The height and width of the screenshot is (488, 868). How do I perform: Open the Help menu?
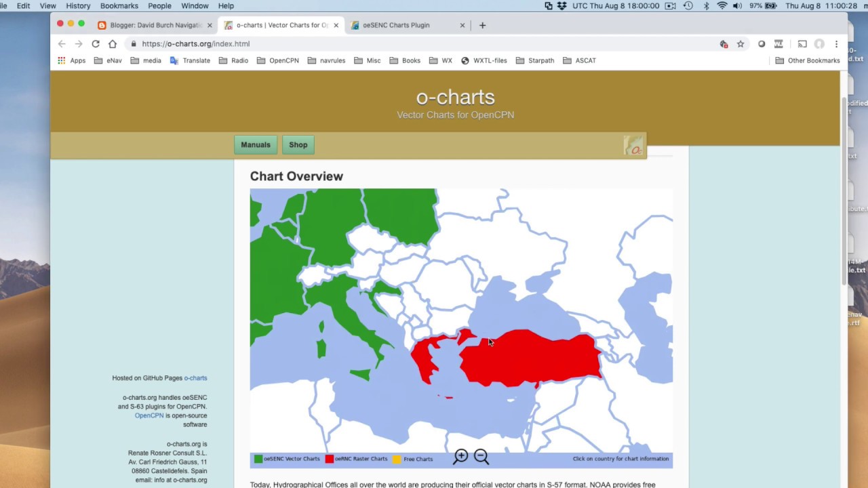(226, 5)
